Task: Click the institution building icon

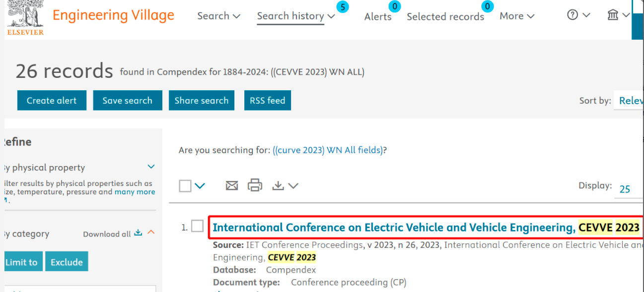Action: click(x=613, y=15)
